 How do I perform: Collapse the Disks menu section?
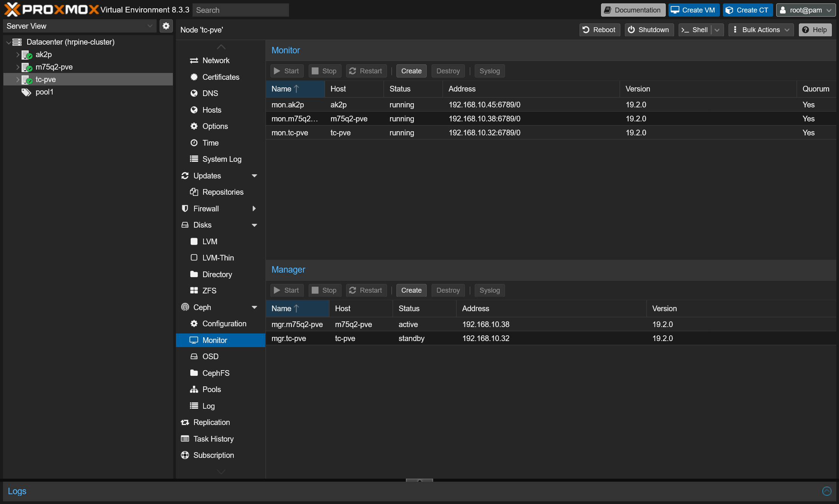click(255, 225)
